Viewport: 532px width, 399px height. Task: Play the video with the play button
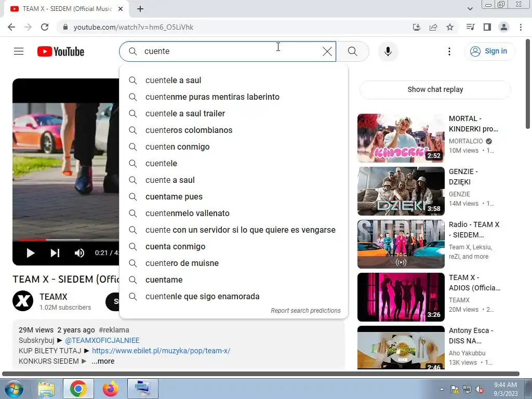click(x=31, y=253)
